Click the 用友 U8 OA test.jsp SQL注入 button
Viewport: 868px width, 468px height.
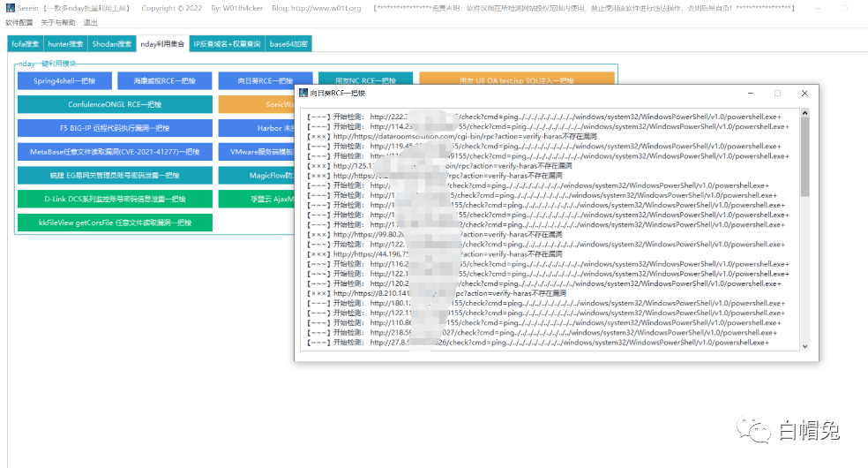click(517, 79)
